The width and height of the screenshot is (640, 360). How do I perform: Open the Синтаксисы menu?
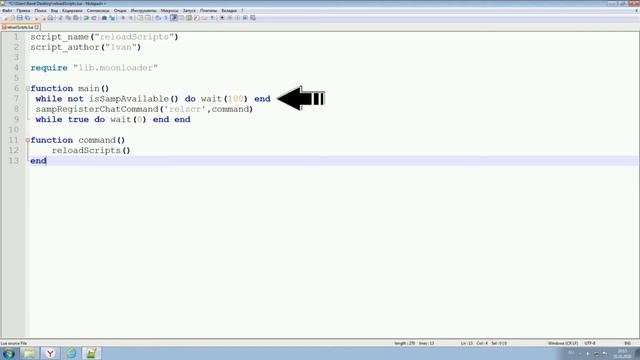click(98, 11)
